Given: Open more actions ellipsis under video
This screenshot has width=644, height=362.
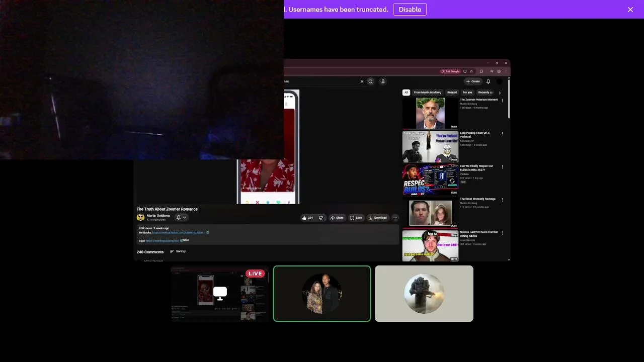Looking at the screenshot, I should point(395,218).
